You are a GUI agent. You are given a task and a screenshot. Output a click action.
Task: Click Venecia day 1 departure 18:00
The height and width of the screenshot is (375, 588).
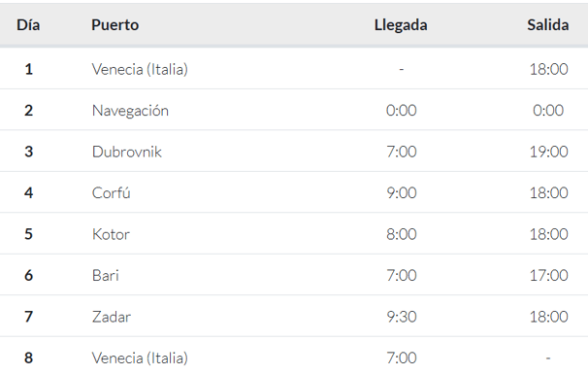click(x=548, y=69)
